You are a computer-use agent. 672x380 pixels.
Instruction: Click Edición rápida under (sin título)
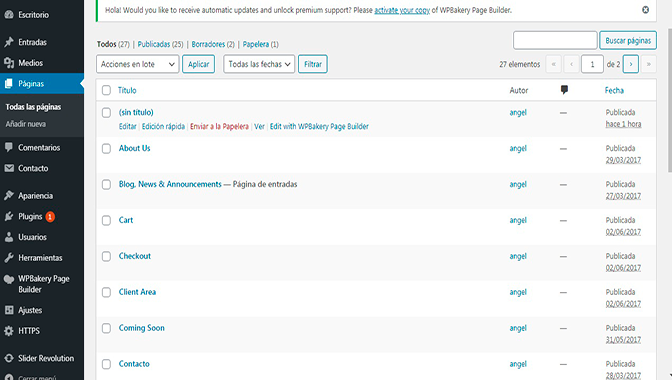click(163, 126)
